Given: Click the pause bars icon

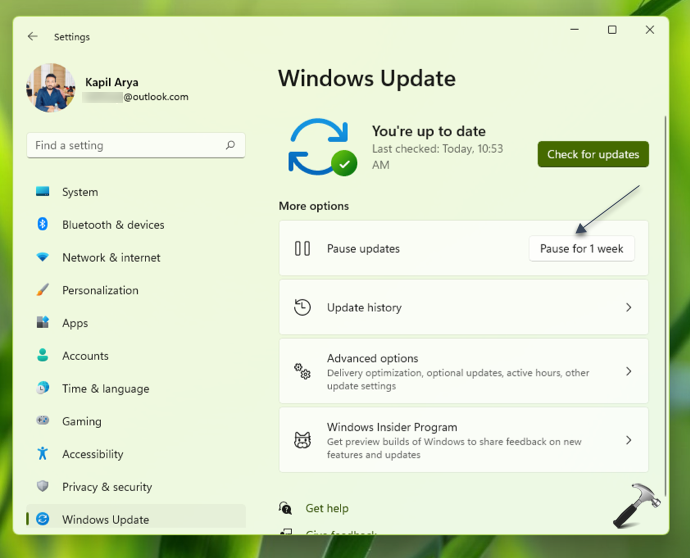Looking at the screenshot, I should pos(302,249).
